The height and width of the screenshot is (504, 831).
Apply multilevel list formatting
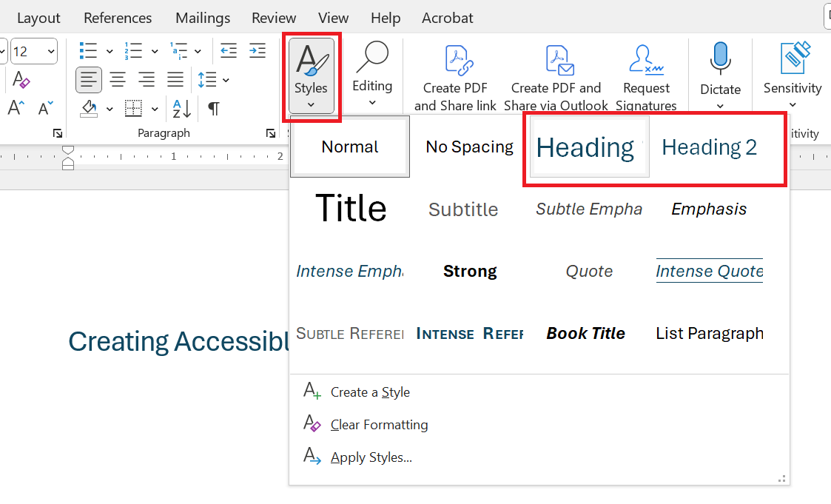178,51
